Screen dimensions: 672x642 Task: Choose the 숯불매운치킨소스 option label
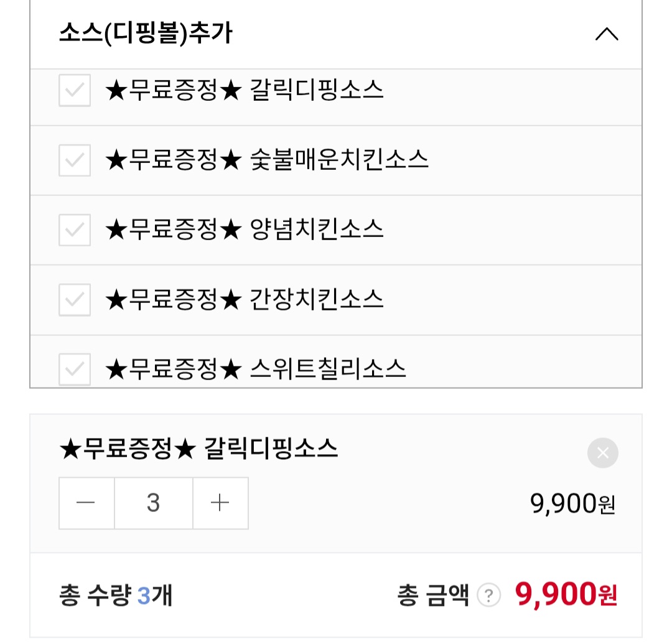click(x=267, y=160)
